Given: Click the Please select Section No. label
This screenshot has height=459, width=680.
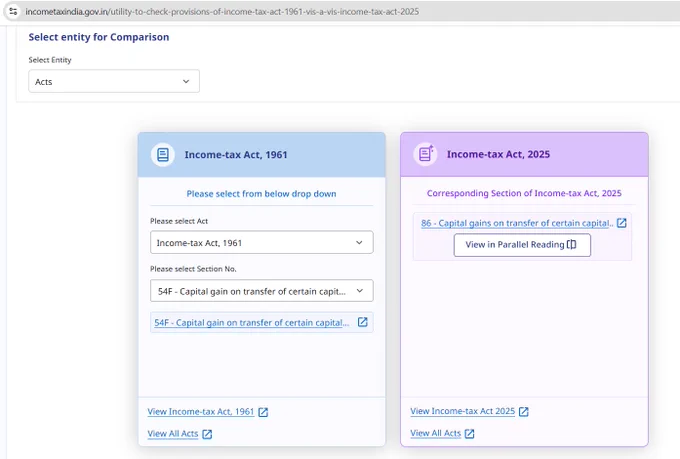Looking at the screenshot, I should 193,269.
